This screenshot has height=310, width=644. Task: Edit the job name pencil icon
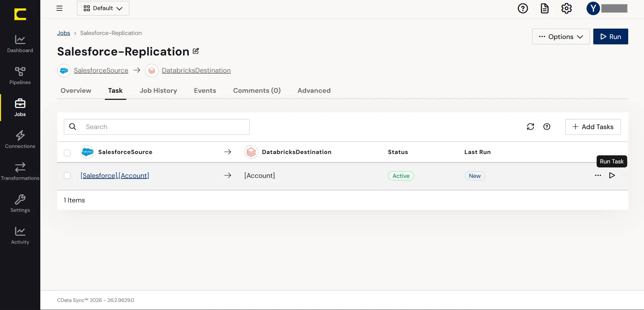(x=196, y=51)
